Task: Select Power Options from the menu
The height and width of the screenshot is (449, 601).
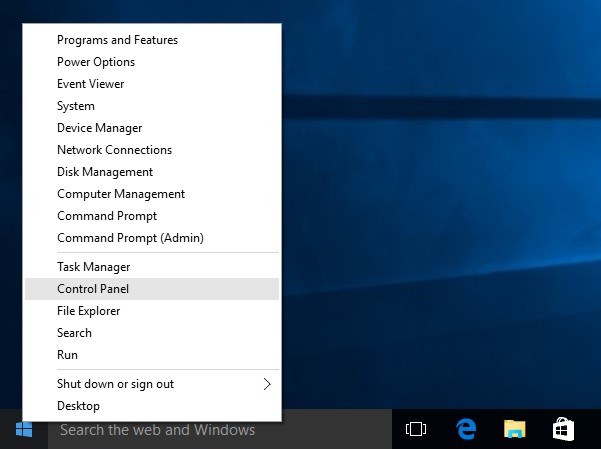Action: 152,62
